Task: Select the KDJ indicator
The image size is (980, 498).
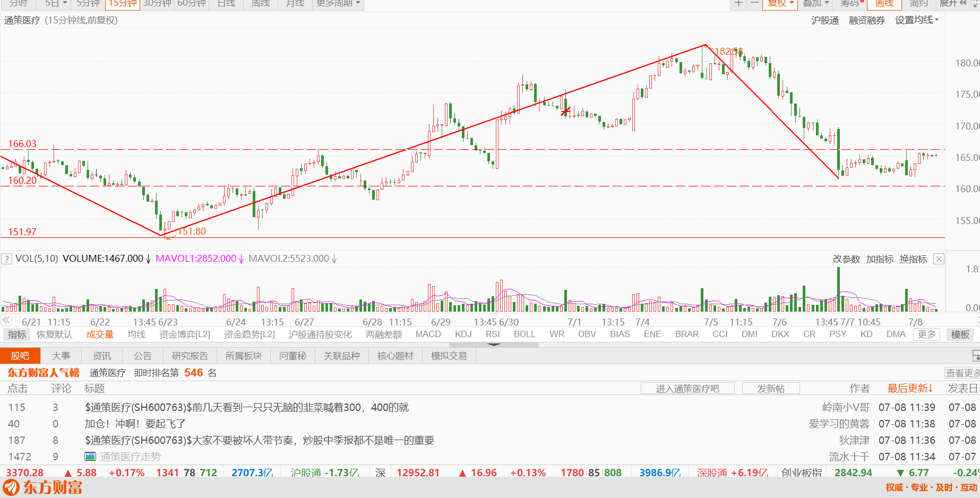Action: point(463,334)
